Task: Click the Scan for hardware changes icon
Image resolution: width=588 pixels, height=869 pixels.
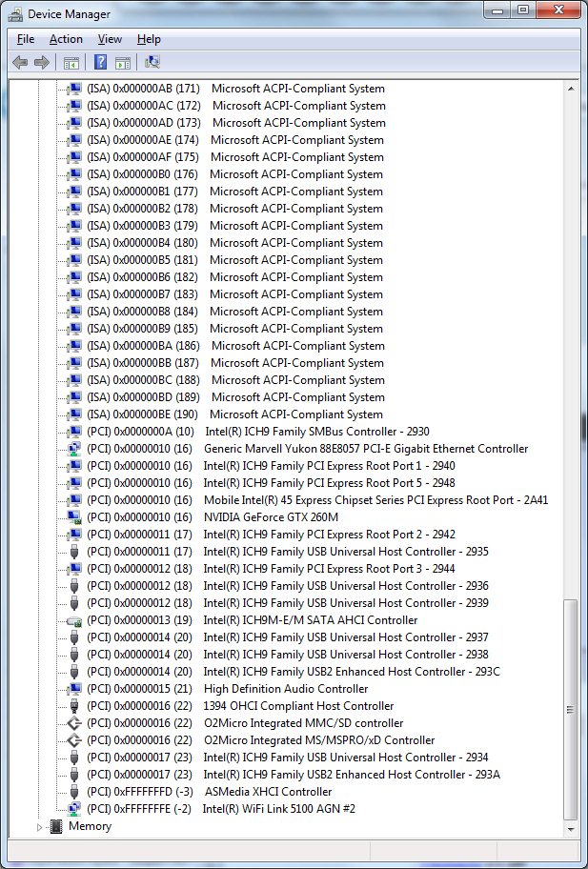Action: point(152,62)
